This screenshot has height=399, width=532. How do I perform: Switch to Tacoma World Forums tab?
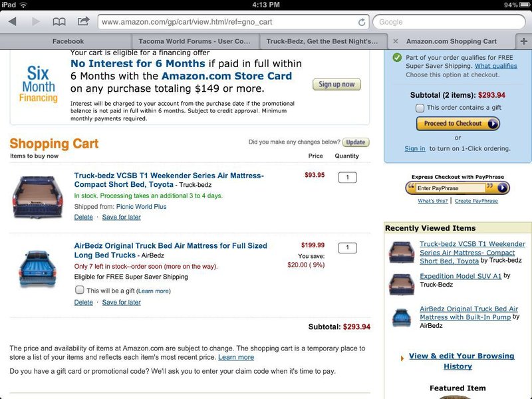coord(194,41)
